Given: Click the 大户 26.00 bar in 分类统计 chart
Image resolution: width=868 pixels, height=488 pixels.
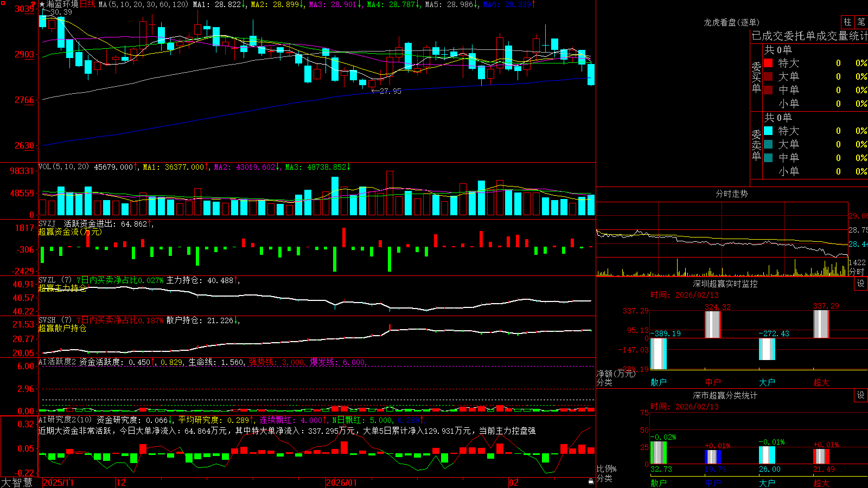Looking at the screenshot, I should point(767,455).
